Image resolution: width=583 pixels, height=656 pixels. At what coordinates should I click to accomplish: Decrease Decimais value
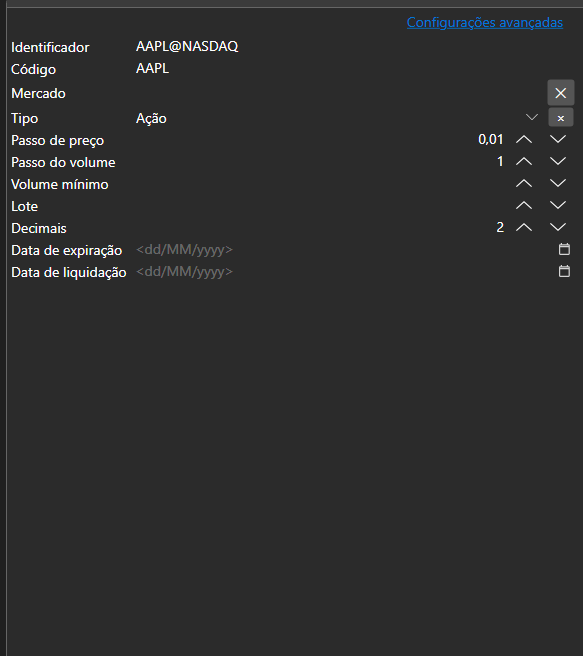(558, 227)
